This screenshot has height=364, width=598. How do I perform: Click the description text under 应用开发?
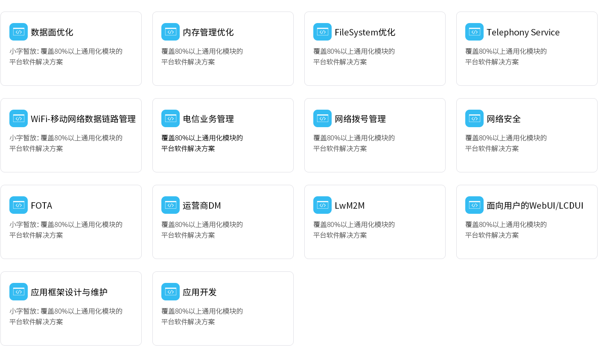tap(202, 317)
